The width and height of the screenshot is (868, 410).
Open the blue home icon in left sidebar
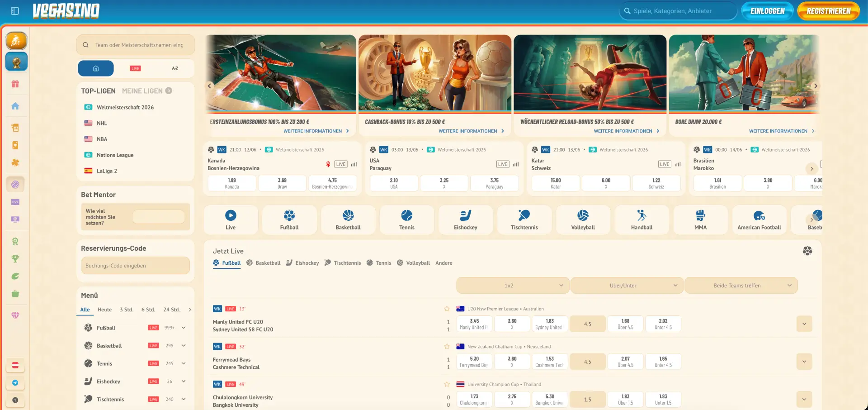coord(15,106)
